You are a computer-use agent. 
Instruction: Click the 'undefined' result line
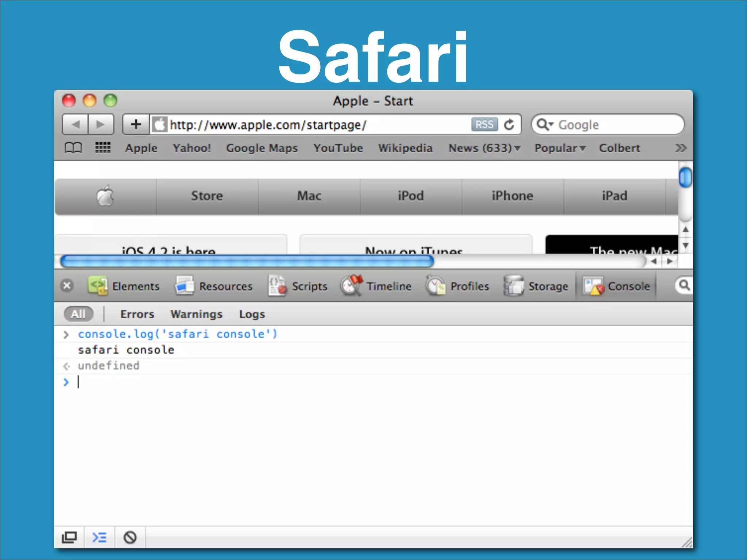[108, 365]
